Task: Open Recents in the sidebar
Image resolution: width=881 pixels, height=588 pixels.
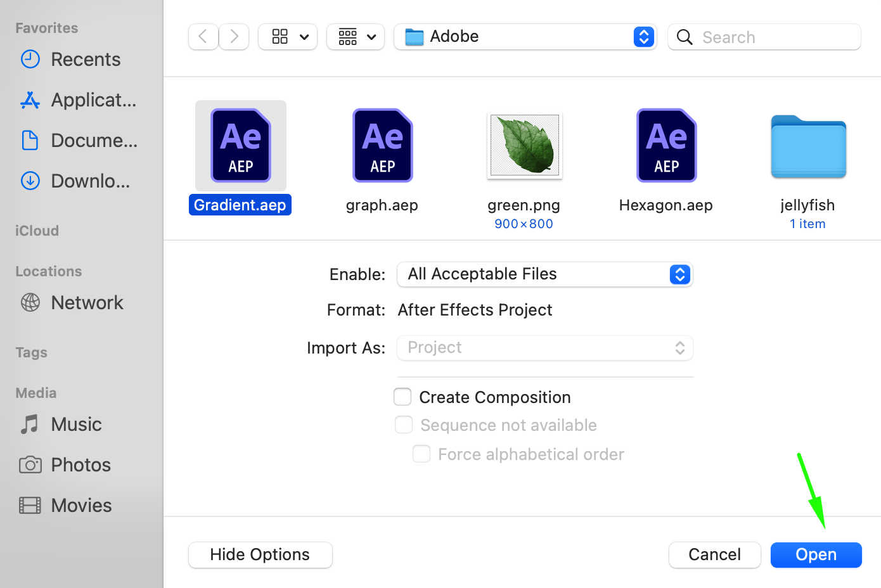Action: coord(86,60)
